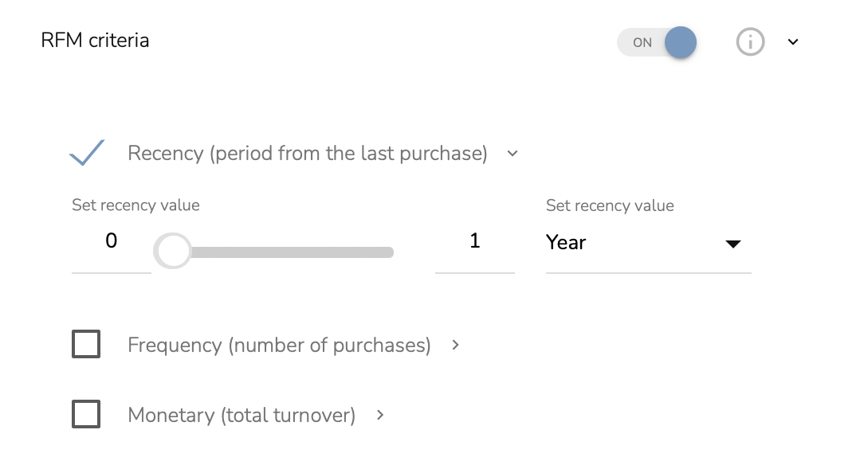The width and height of the screenshot is (868, 461).
Task: Enable the Monetary checkbox
Action: click(86, 414)
